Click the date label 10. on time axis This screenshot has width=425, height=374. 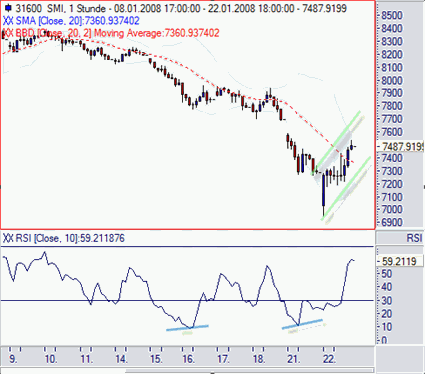click(51, 359)
